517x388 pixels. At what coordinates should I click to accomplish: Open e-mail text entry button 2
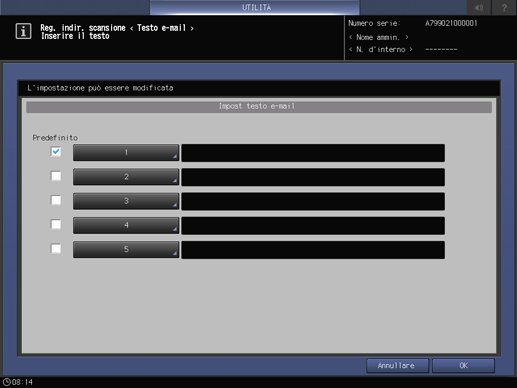pyautogui.click(x=126, y=177)
